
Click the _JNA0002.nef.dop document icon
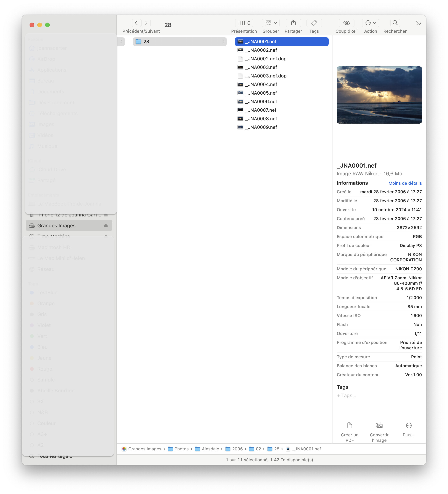pos(240,59)
